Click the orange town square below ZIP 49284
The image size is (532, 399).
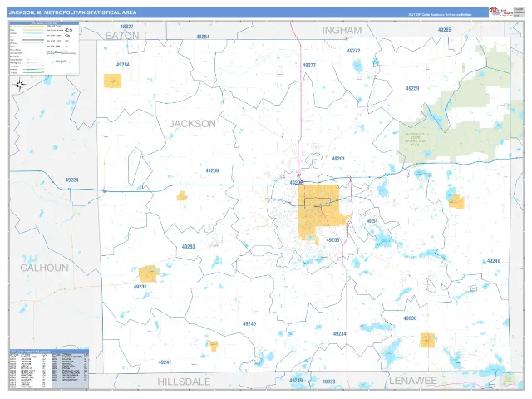coord(113,81)
